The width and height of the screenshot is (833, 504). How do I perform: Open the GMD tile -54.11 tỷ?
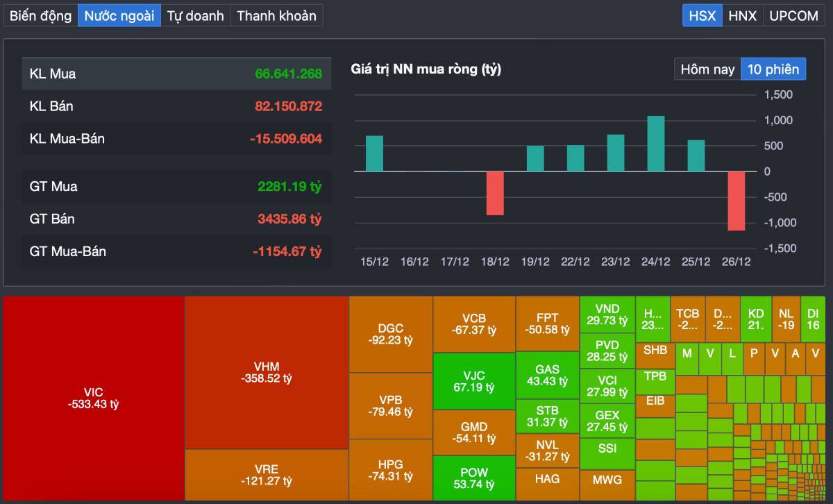[474, 432]
